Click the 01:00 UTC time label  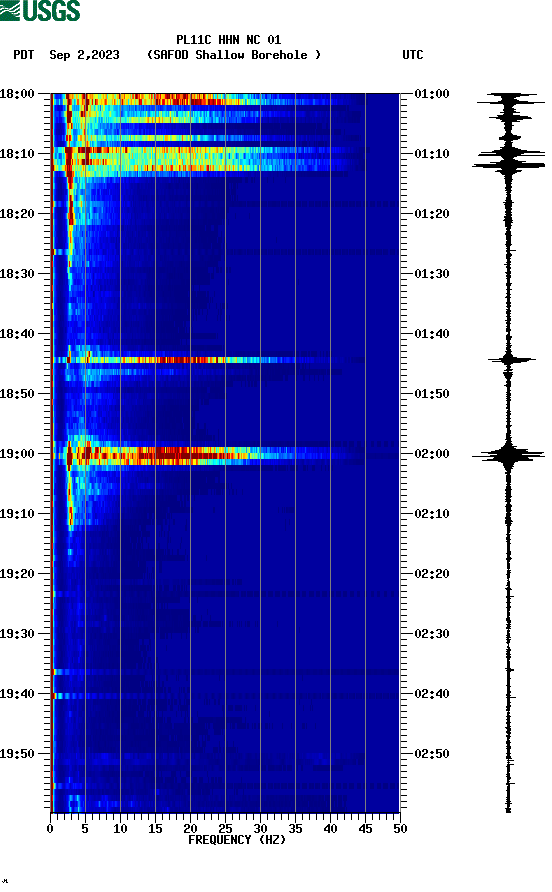[432, 94]
